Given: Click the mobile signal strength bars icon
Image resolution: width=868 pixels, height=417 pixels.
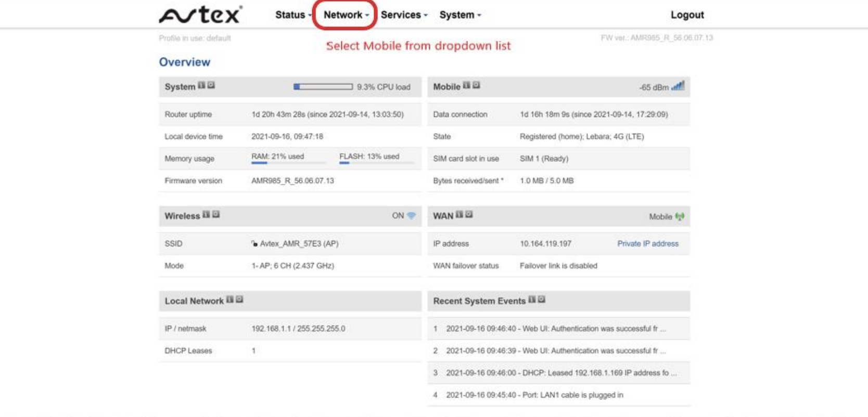Looking at the screenshot, I should 678,86.
